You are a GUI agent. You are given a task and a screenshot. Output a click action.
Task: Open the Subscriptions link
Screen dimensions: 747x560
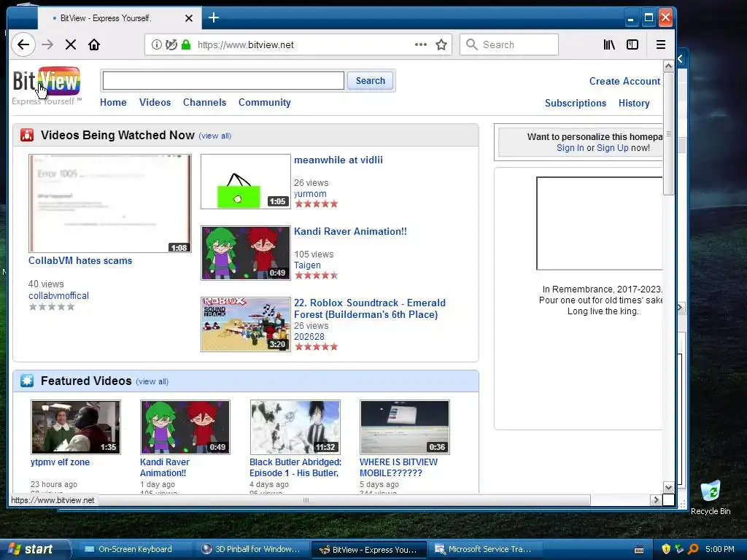tap(576, 104)
